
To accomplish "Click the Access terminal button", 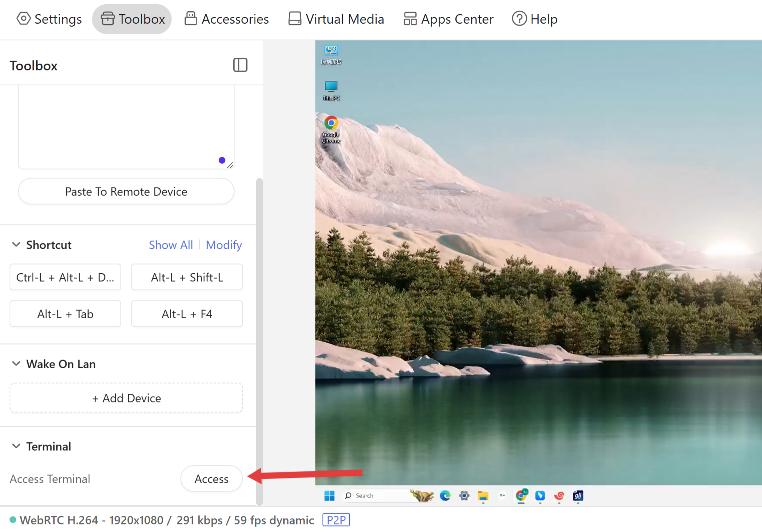I will pos(211,479).
